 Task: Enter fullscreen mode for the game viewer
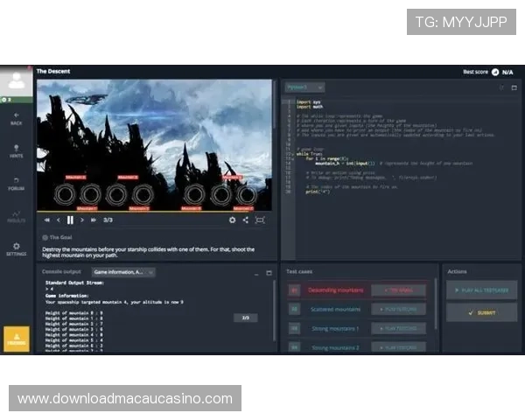coord(260,220)
